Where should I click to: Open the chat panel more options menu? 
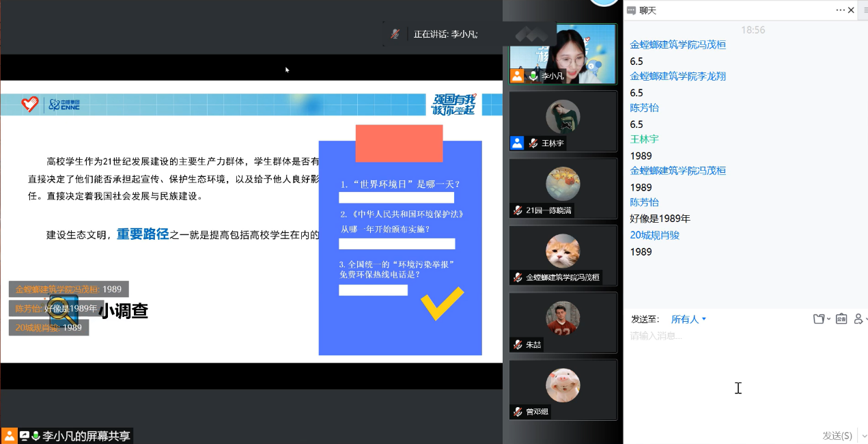click(x=840, y=10)
